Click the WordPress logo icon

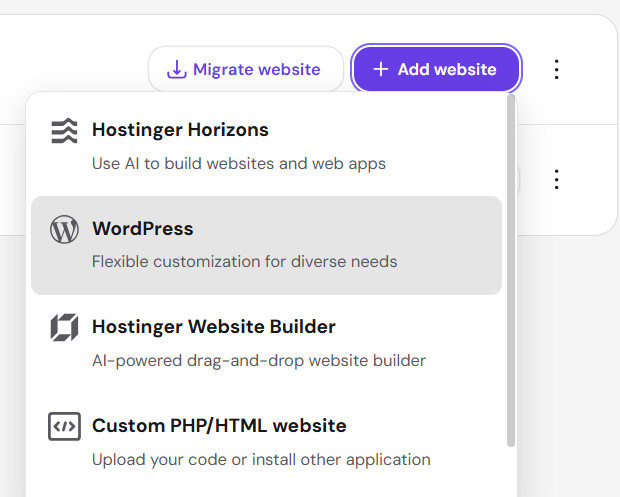pos(64,229)
